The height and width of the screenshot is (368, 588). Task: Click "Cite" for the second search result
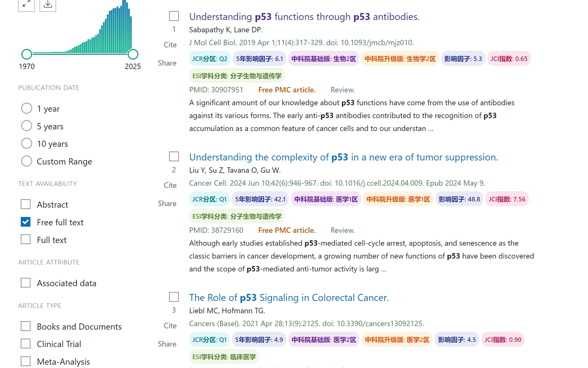(170, 185)
